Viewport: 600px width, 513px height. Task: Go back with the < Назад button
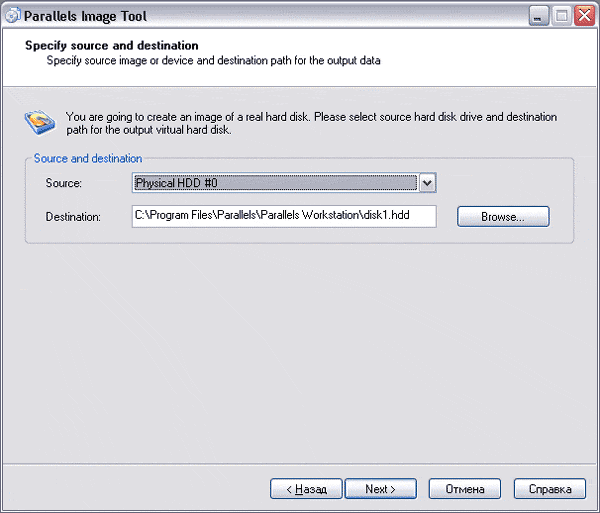306,489
